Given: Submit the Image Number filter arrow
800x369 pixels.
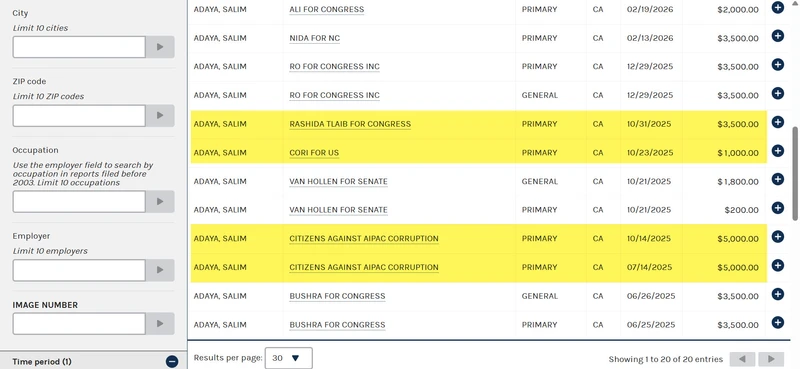Looking at the screenshot, I should coord(160,324).
